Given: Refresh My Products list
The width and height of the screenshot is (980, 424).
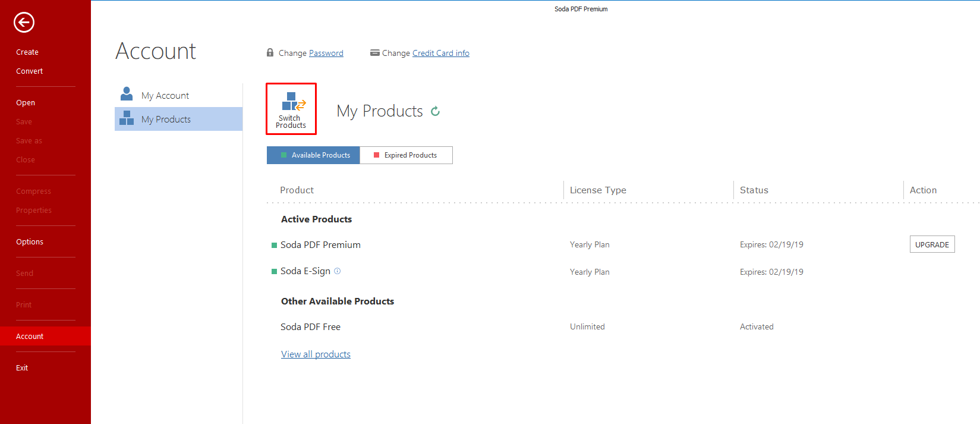Looking at the screenshot, I should tap(436, 111).
